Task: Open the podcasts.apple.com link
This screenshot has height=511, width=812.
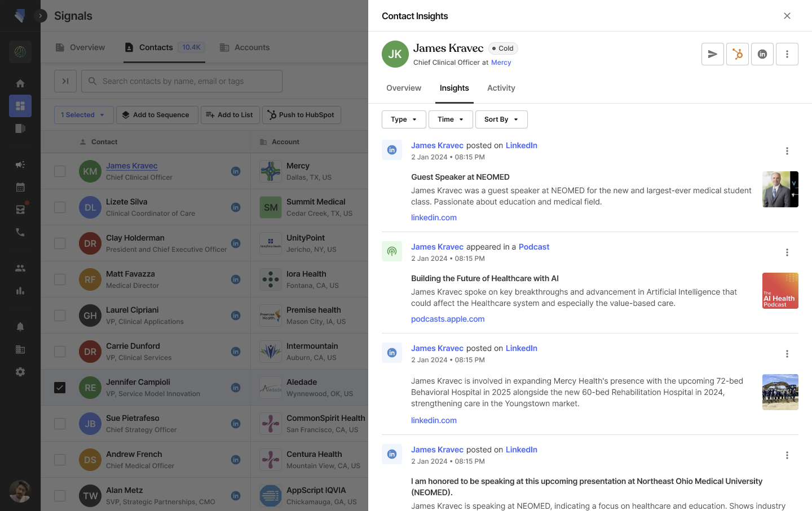Action: [448, 319]
